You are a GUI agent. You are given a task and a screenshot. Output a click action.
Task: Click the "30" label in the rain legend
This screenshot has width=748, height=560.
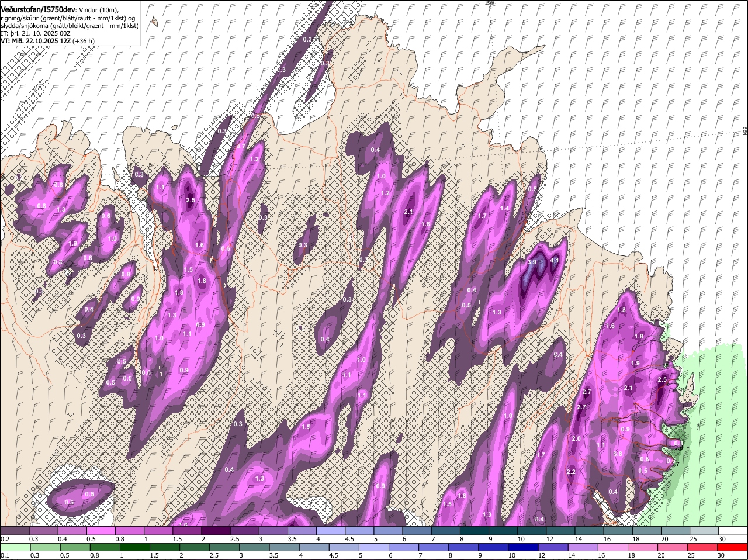pyautogui.click(x=721, y=555)
